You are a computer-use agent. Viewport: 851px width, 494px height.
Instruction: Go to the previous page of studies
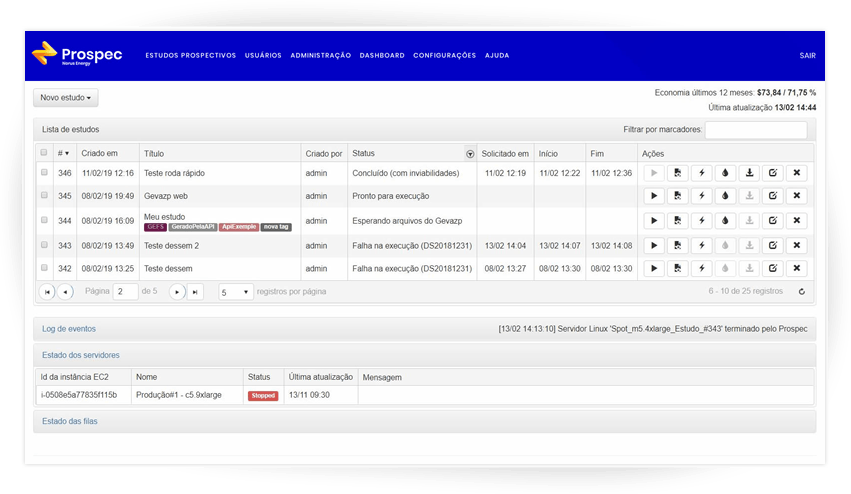pos(65,292)
